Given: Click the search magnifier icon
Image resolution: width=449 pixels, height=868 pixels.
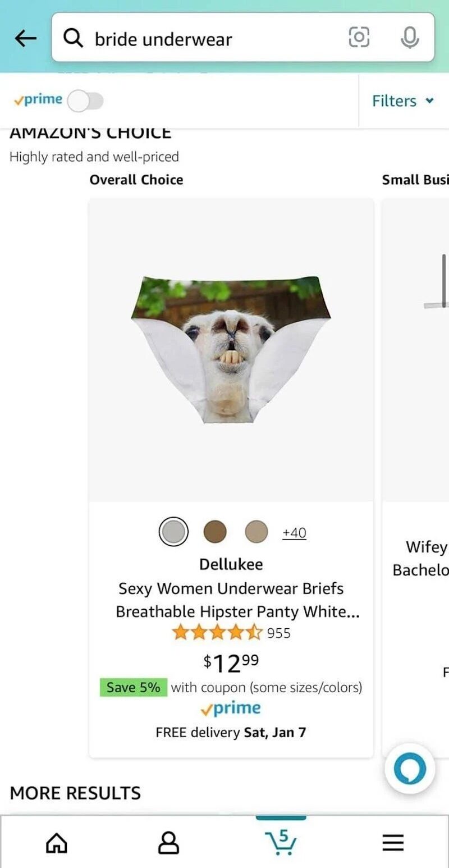Looking at the screenshot, I should 73,38.
